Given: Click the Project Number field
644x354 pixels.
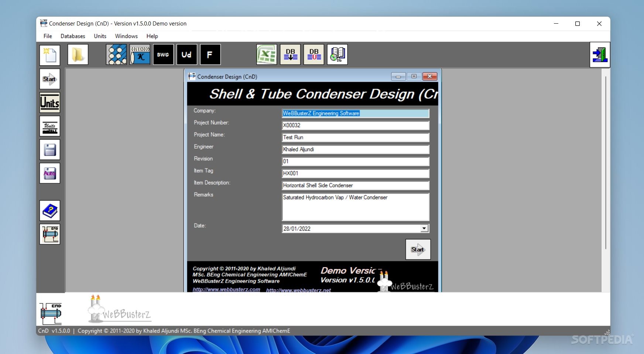Looking at the screenshot, I should pos(355,125).
